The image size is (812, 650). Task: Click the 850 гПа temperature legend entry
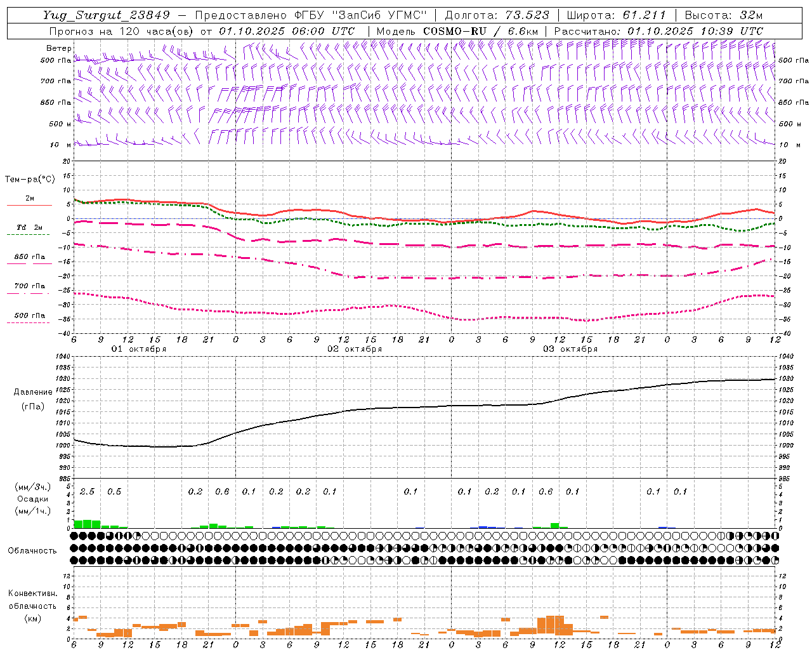[29, 257]
